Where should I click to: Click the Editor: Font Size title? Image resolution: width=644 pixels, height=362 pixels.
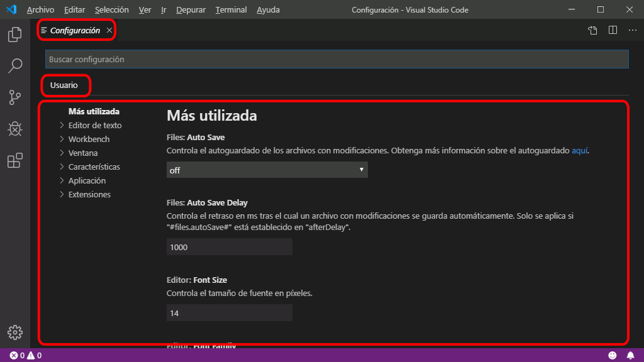tap(197, 280)
